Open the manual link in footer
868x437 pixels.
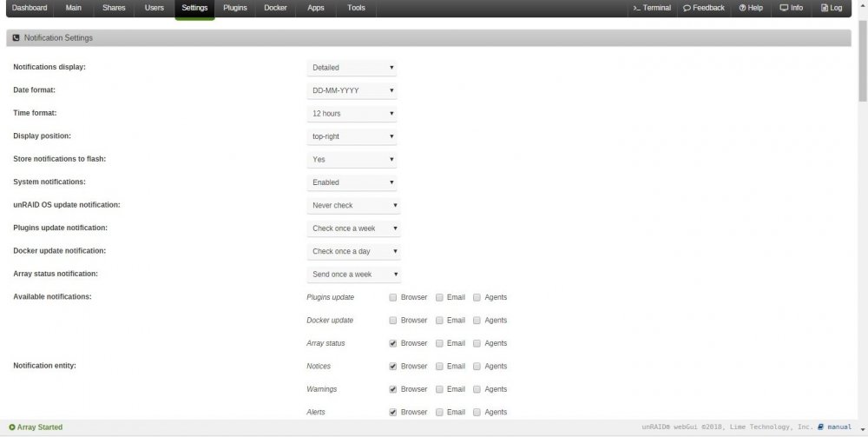point(835,427)
